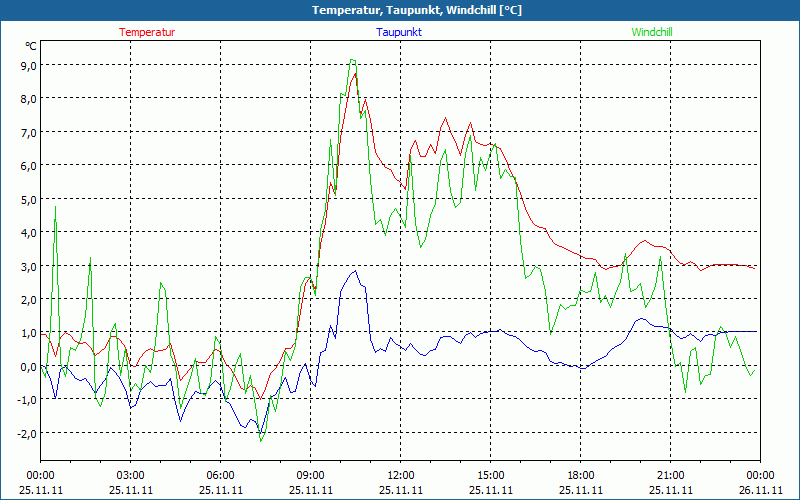
Task: Click the 09:00 time axis label
Action: pos(311,475)
